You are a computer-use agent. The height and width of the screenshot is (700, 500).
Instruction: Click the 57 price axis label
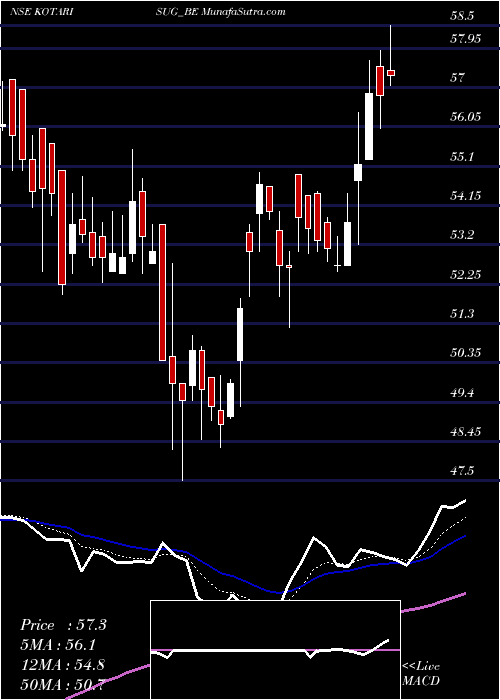458,78
